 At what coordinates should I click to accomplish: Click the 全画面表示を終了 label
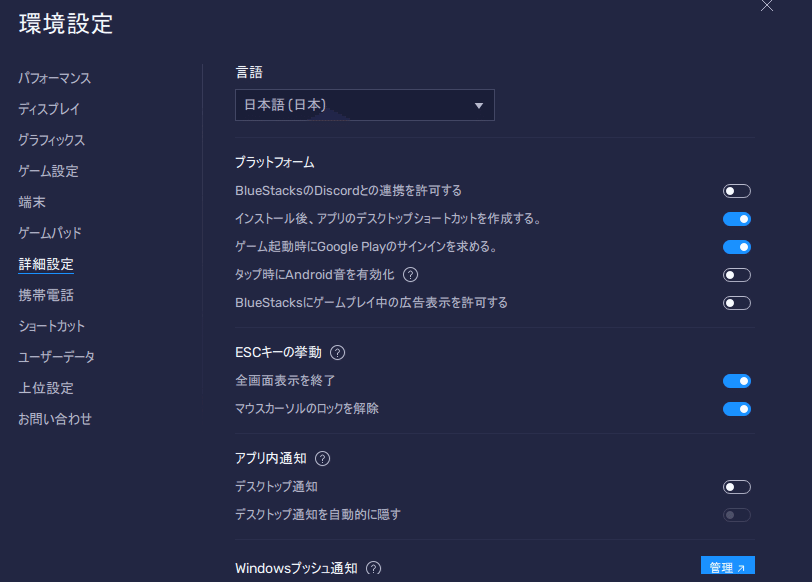coord(285,381)
